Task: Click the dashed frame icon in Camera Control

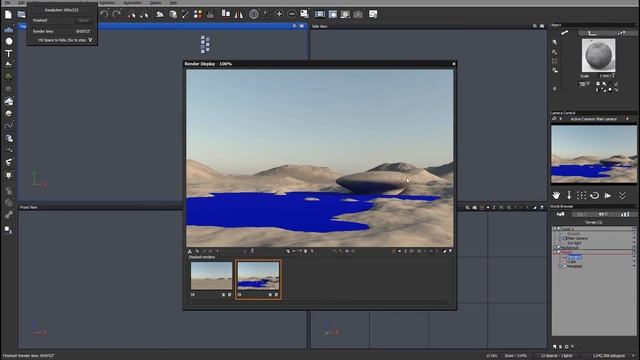Action: pyautogui.click(x=582, y=196)
